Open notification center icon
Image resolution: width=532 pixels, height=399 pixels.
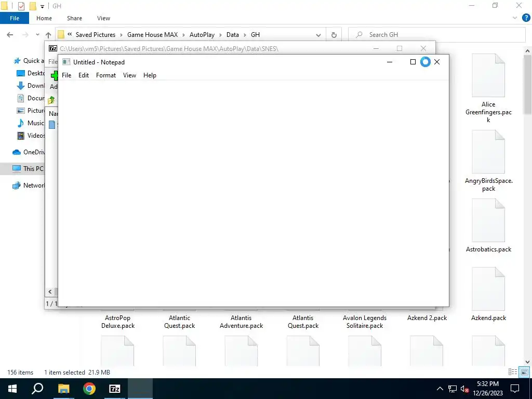tap(515, 389)
